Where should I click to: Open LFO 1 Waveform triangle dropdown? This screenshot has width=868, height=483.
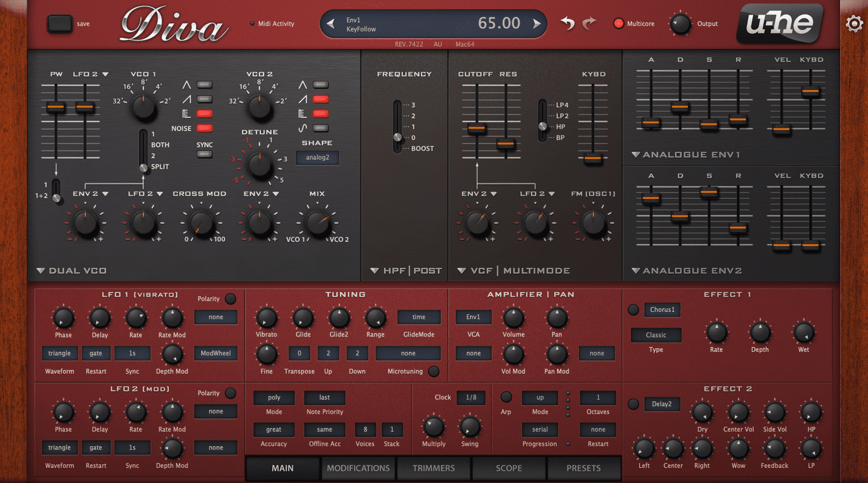pos(60,353)
